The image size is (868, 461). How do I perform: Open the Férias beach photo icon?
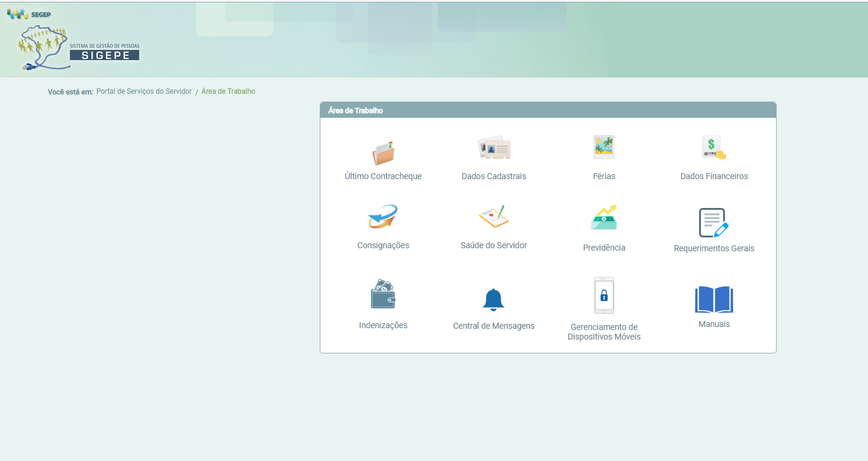coord(604,147)
